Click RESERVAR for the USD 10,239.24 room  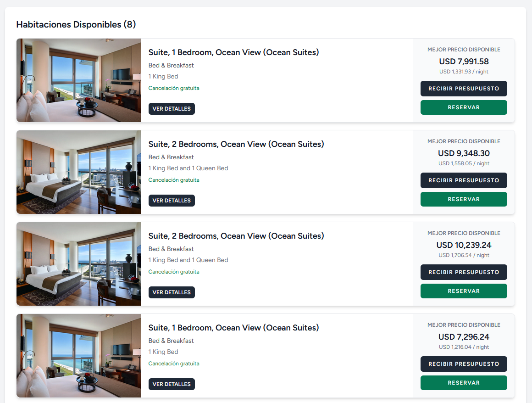464,291
